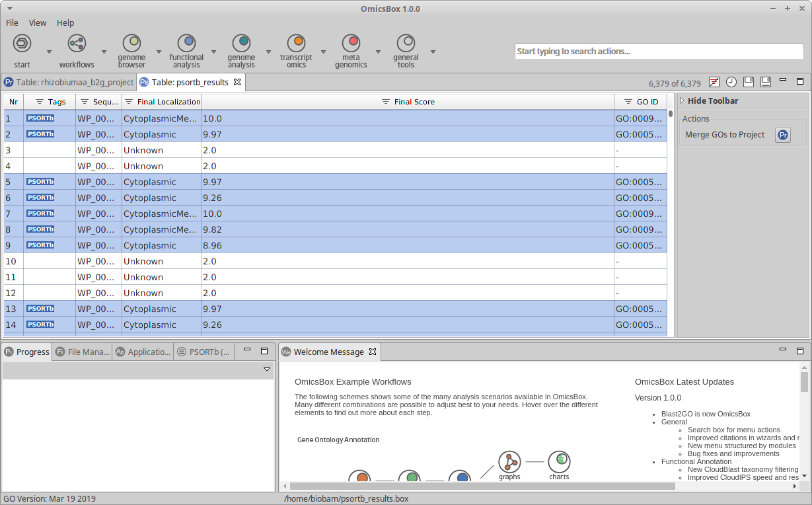Viewport: 812px width, 505px height.
Task: Toggle the GO ID column filter
Action: (x=628, y=102)
